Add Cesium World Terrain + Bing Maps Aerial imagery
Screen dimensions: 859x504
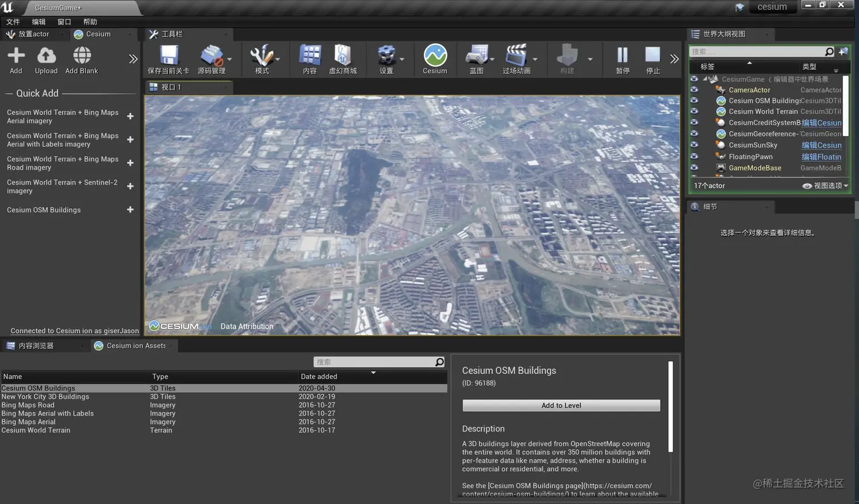[x=130, y=116]
